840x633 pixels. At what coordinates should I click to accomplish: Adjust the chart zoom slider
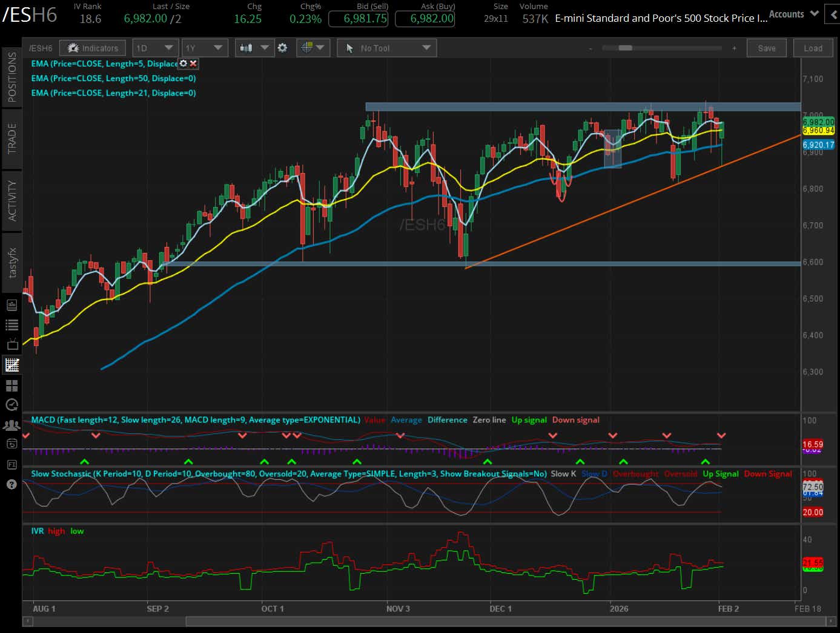(x=626, y=47)
